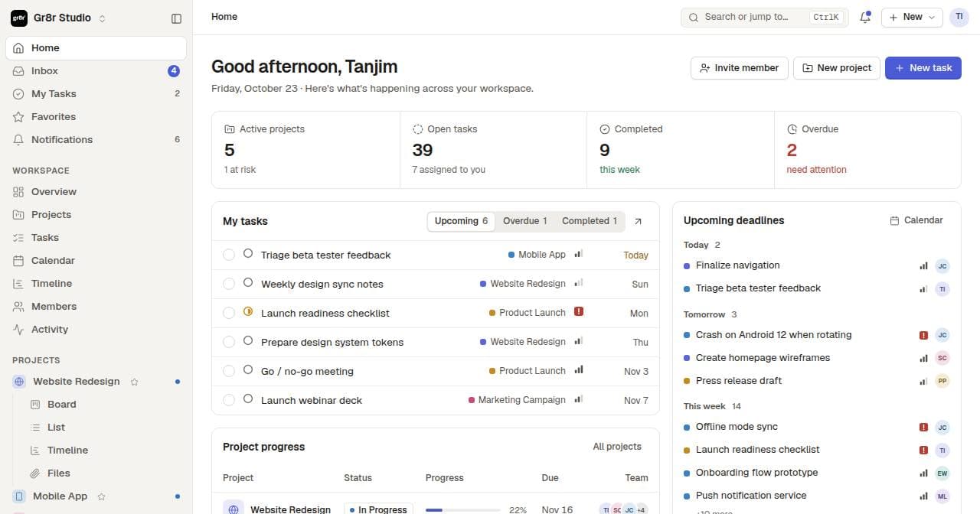Go to Inbox in the sidebar
The width and height of the screenshot is (980, 514).
[x=96, y=70]
